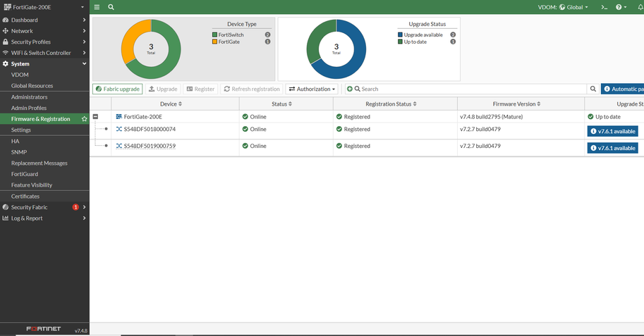Click the notifications bell icon
644x336 pixels.
(640, 7)
